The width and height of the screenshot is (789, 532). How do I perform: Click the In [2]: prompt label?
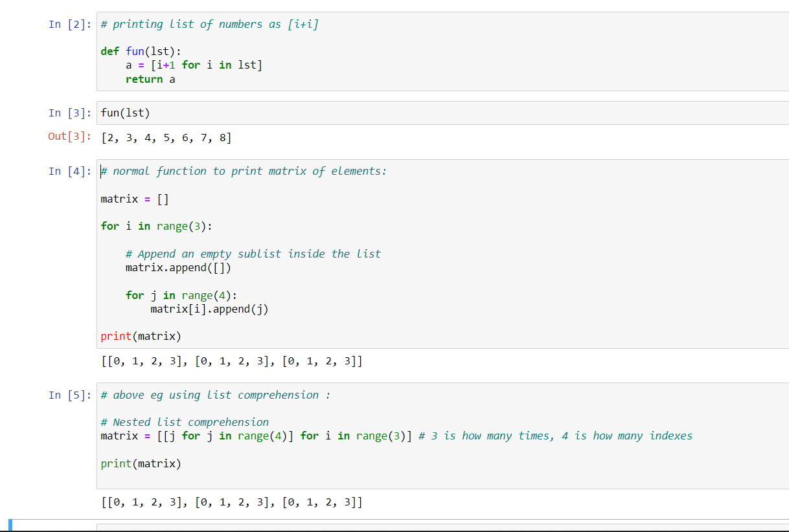point(70,25)
